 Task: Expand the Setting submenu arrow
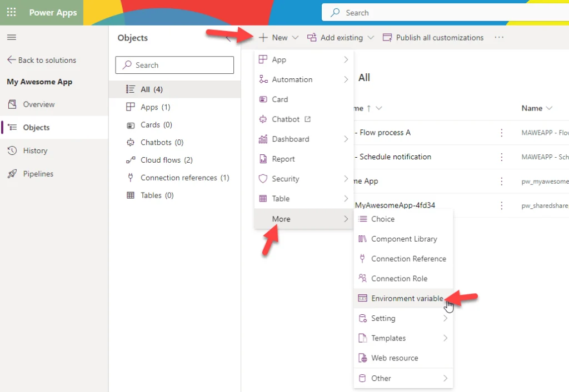[x=445, y=318]
